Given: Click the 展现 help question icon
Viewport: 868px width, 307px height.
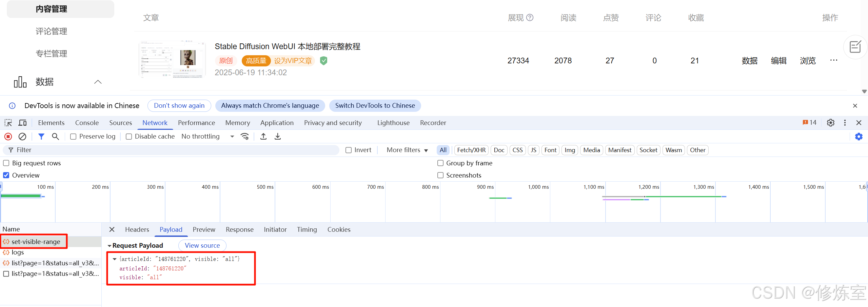Looking at the screenshot, I should [x=530, y=18].
